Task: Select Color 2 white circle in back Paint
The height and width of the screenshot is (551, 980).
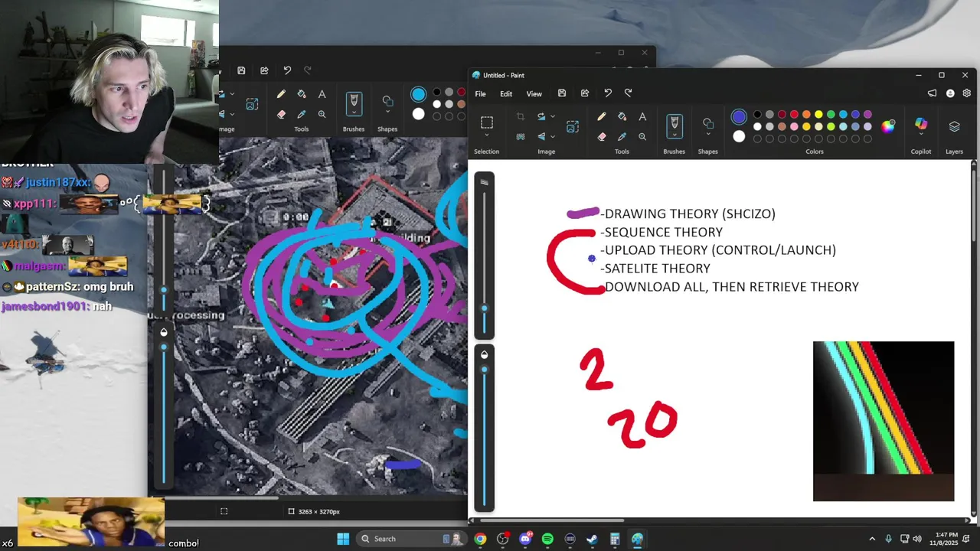Action: tap(418, 114)
